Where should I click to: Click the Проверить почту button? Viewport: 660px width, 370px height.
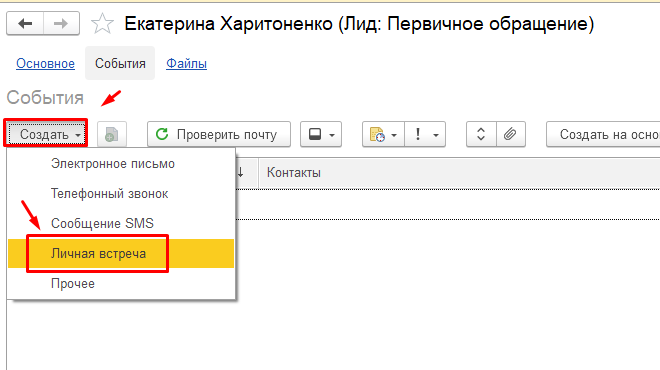coord(219,134)
